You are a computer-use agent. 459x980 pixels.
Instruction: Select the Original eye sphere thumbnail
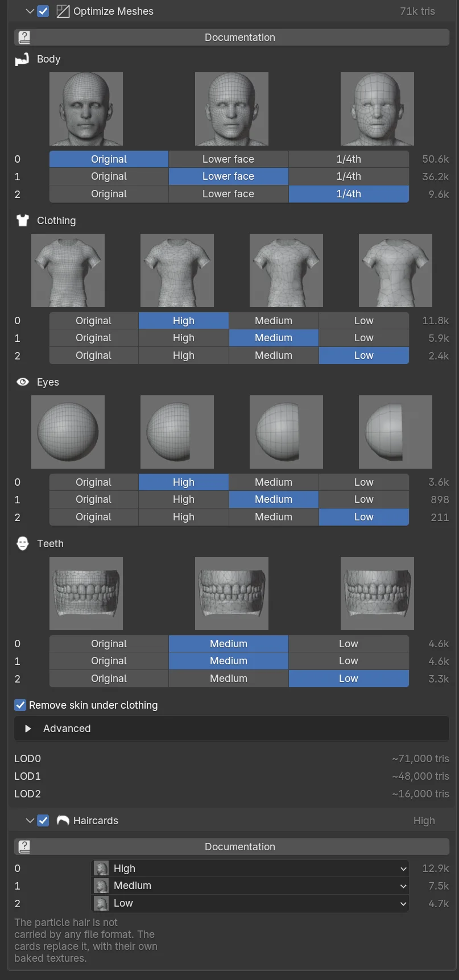coord(68,432)
